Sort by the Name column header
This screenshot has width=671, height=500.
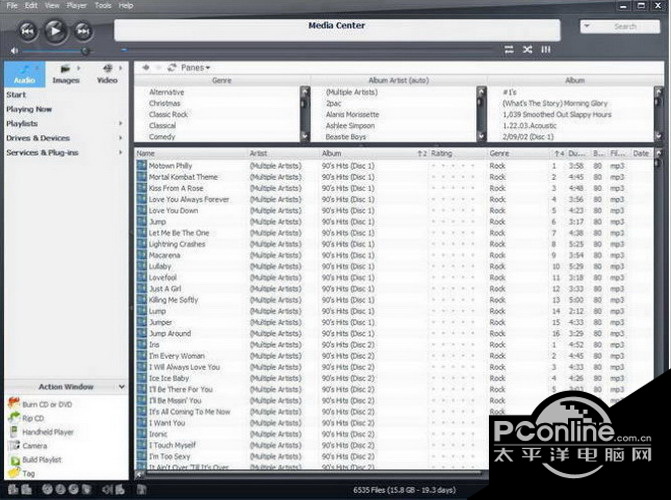pos(192,153)
